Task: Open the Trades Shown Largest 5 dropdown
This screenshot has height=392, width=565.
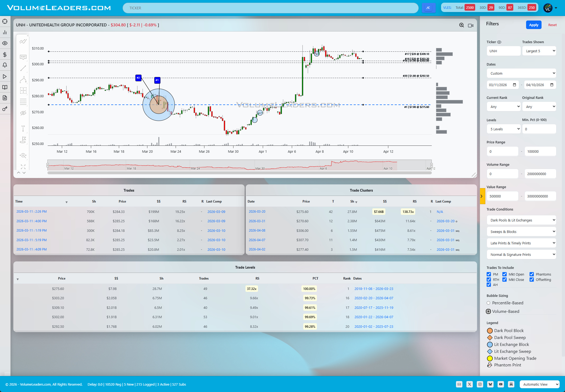Action: coord(539,51)
